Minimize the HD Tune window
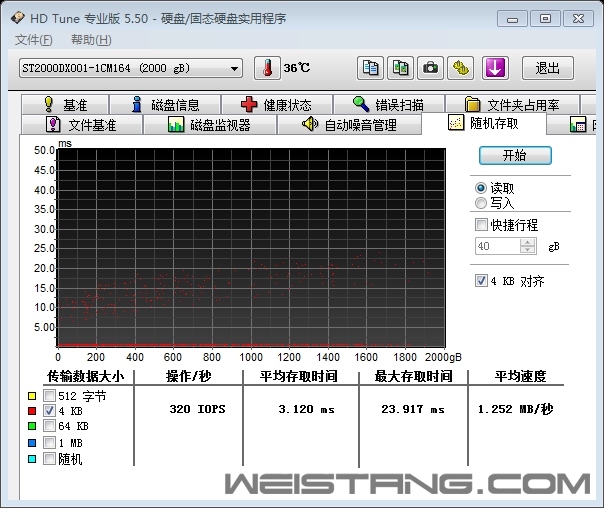The image size is (604, 508). [512, 18]
